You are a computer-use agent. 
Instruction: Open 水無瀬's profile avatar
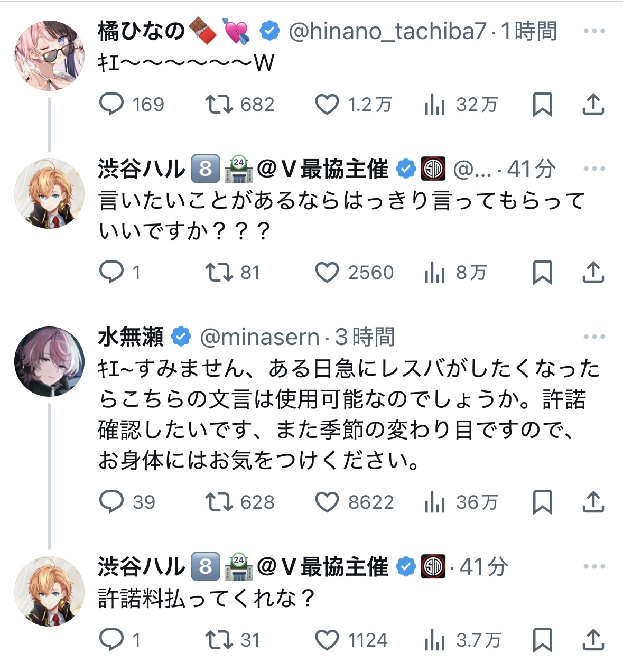[x=49, y=361]
